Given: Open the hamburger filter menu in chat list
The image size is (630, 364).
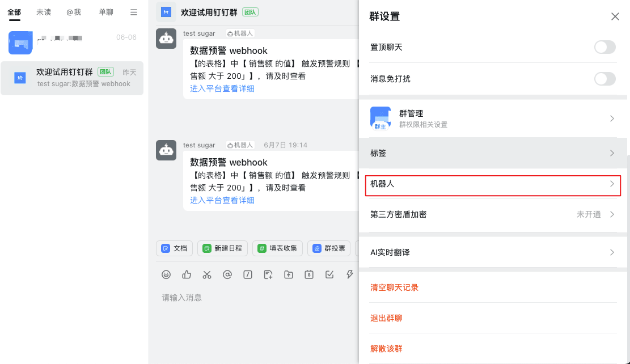Looking at the screenshot, I should coord(134,12).
